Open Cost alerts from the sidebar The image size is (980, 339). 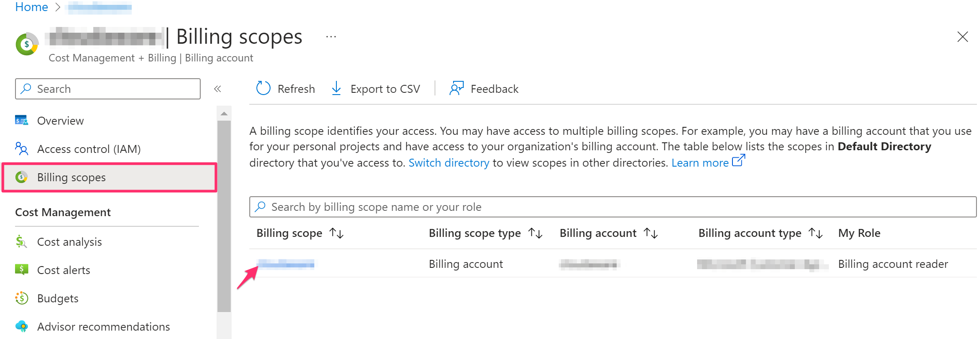(63, 270)
